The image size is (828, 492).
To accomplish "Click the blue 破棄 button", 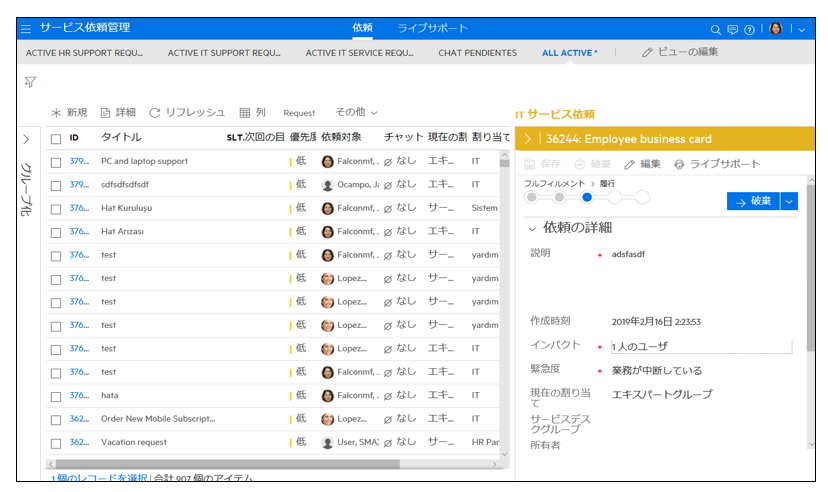I will 752,201.
